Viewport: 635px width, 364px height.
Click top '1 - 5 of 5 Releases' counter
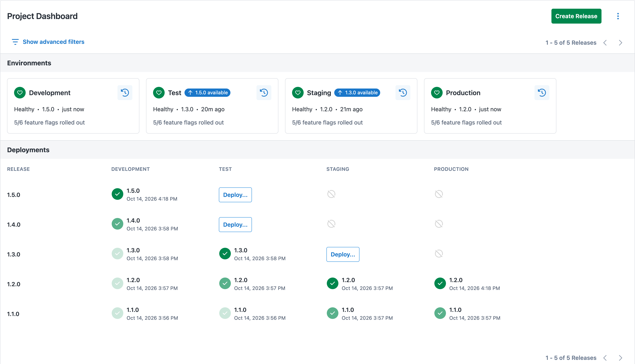[x=571, y=43]
